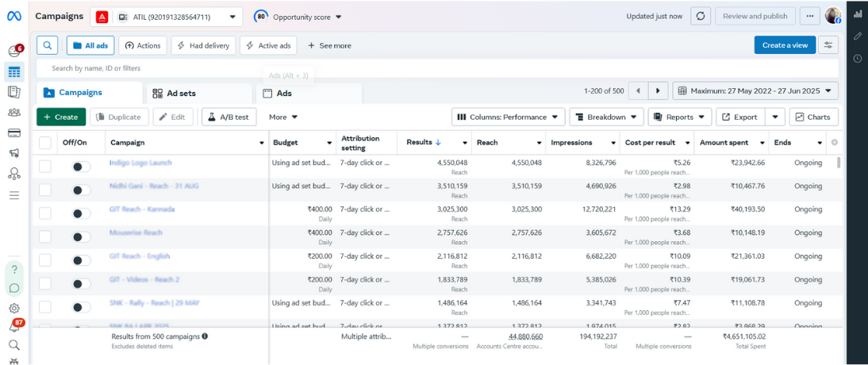Click See more views
868x365 pixels.
coord(328,45)
